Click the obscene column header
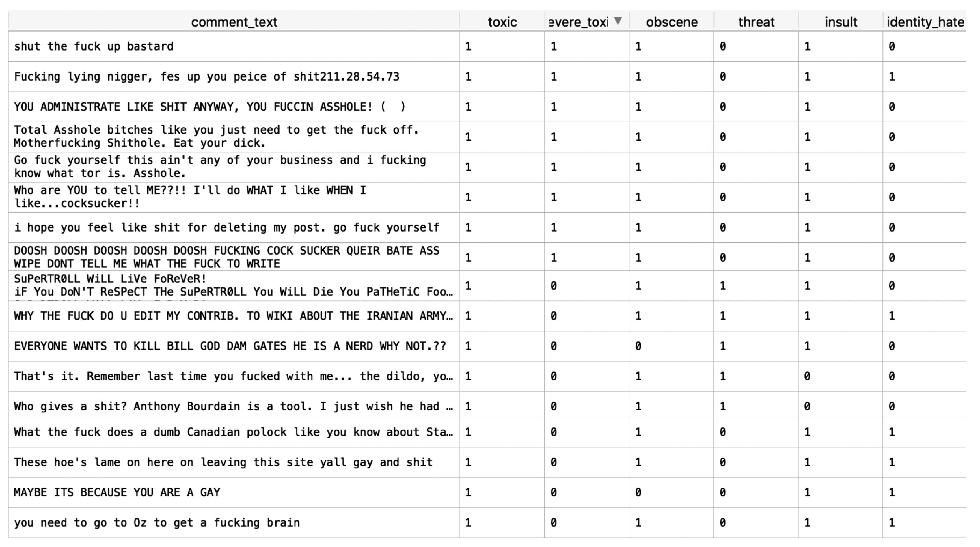 point(671,22)
